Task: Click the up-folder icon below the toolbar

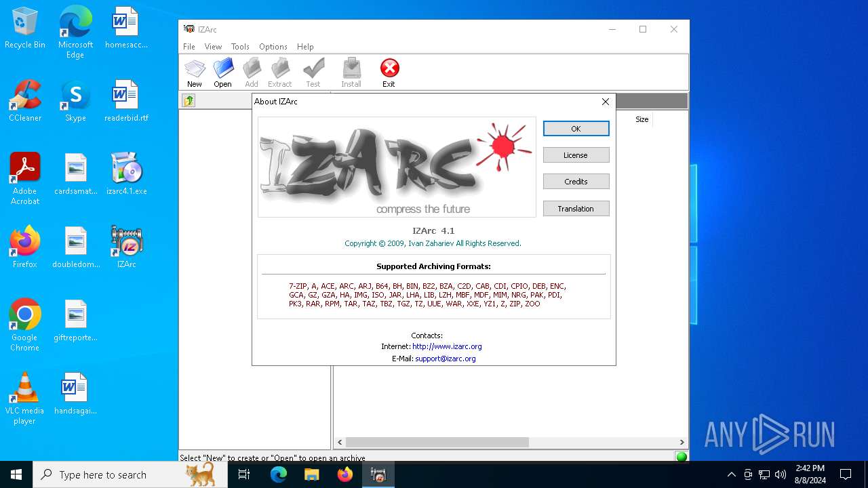Action: point(189,101)
